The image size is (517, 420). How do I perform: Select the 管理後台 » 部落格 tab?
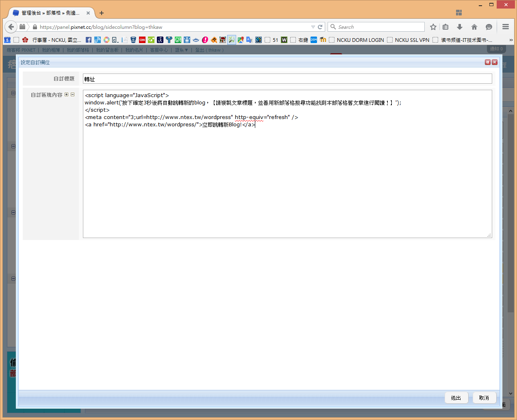50,13
